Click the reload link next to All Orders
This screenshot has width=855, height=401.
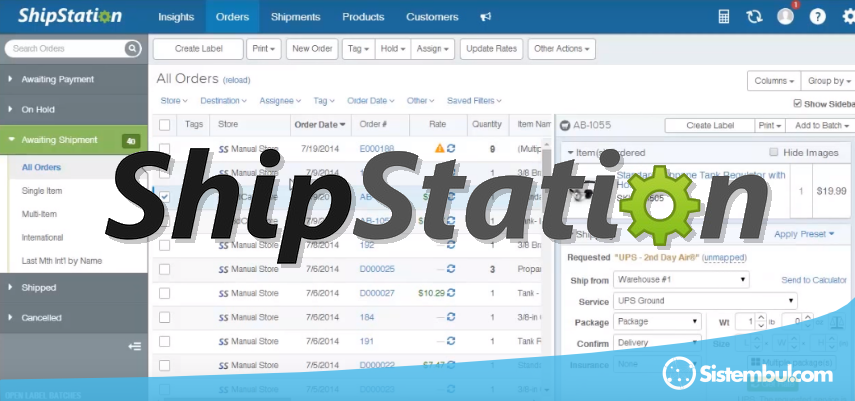(236, 80)
